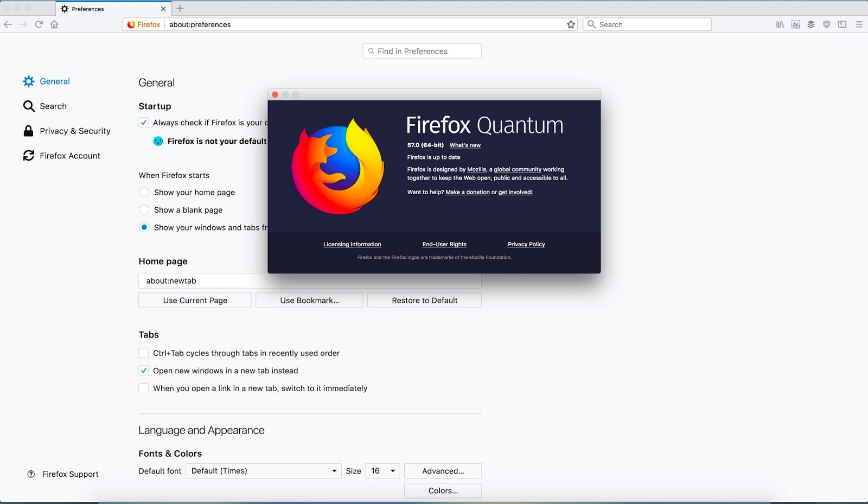Open the font Size dropdown
The height and width of the screenshot is (504, 868).
coord(382,471)
